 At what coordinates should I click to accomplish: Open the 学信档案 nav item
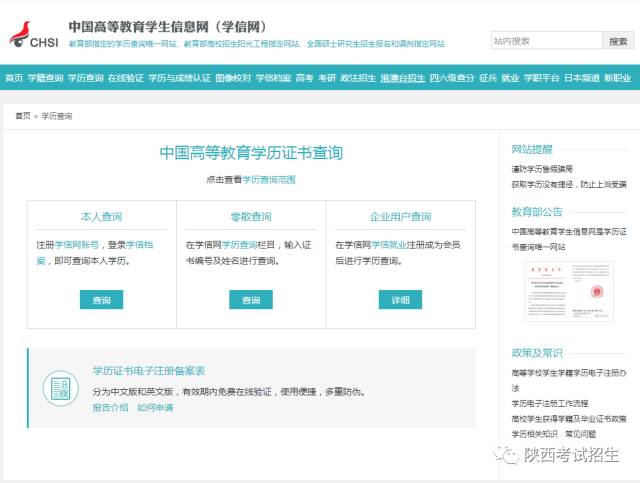tap(273, 78)
